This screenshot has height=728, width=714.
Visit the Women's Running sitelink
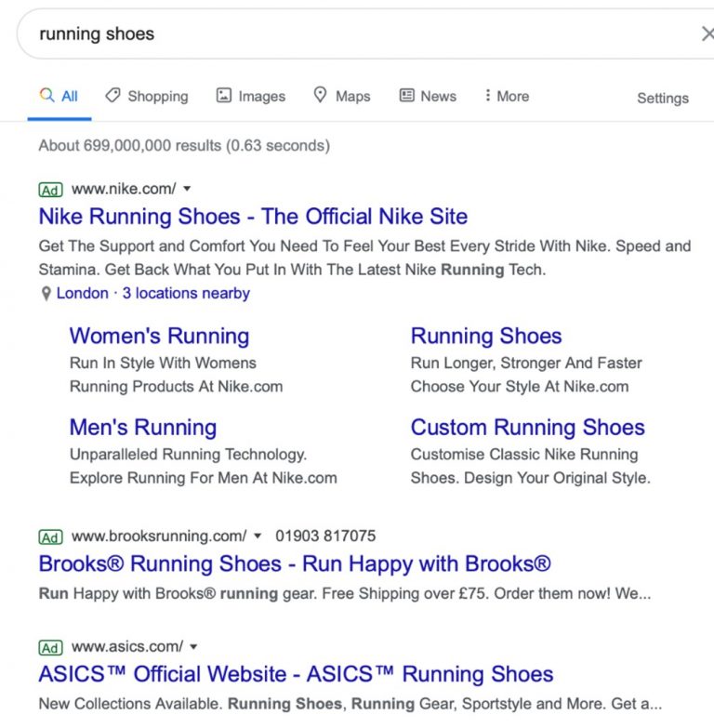point(159,336)
